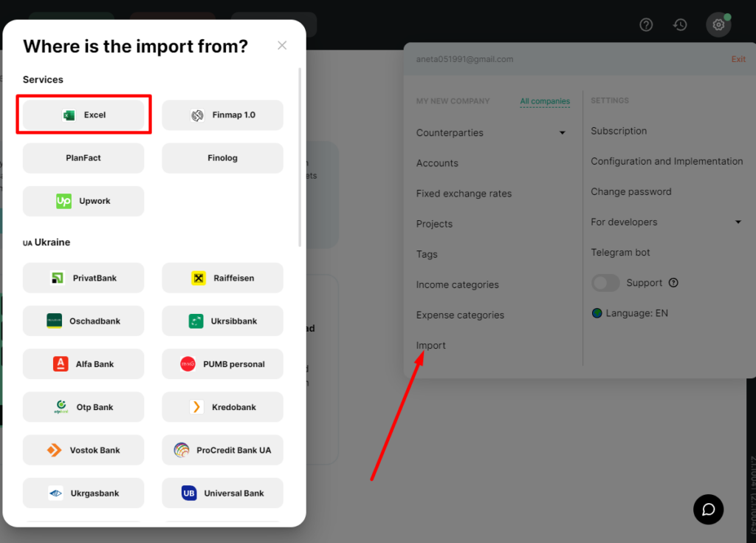The width and height of the screenshot is (756, 543).
Task: Click the PrivatBank logo icon
Action: coord(58,278)
